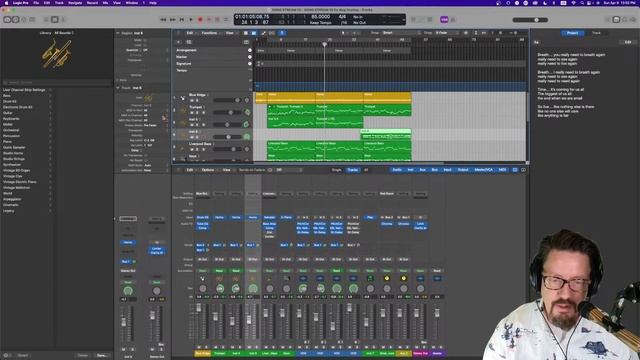The width and height of the screenshot is (640, 360).
Task: Click the Wi-Fi icon in macOS menu bar
Action: click(573, 3)
